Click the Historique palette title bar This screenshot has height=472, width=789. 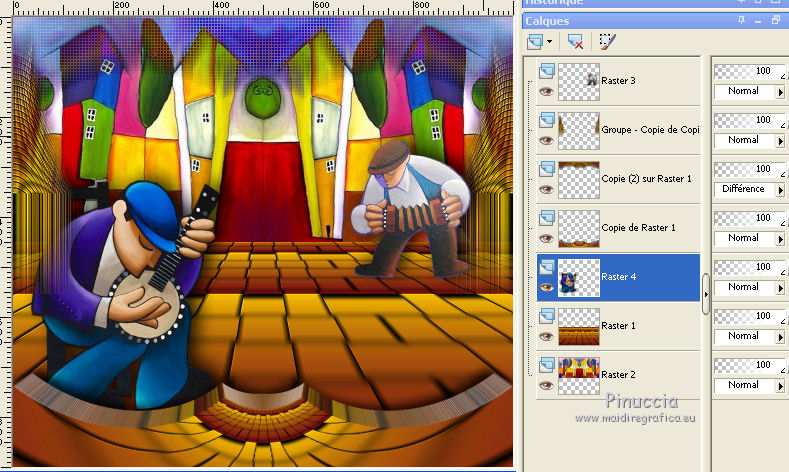pyautogui.click(x=656, y=3)
